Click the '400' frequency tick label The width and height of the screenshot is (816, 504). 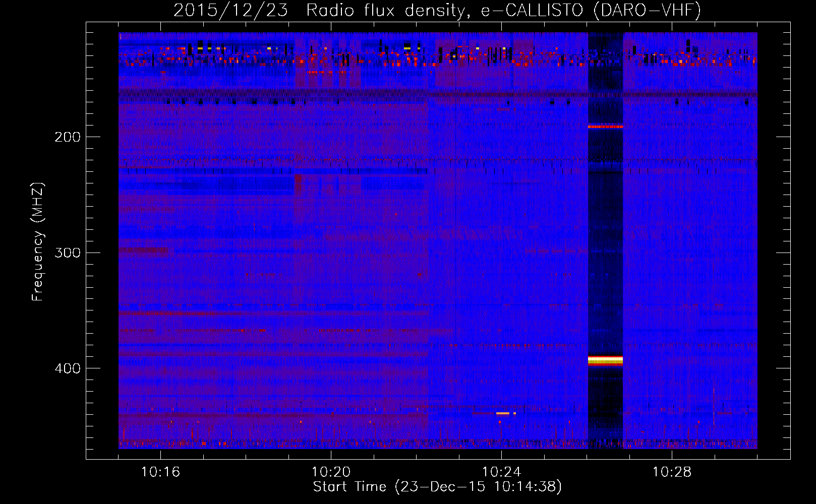(x=68, y=368)
